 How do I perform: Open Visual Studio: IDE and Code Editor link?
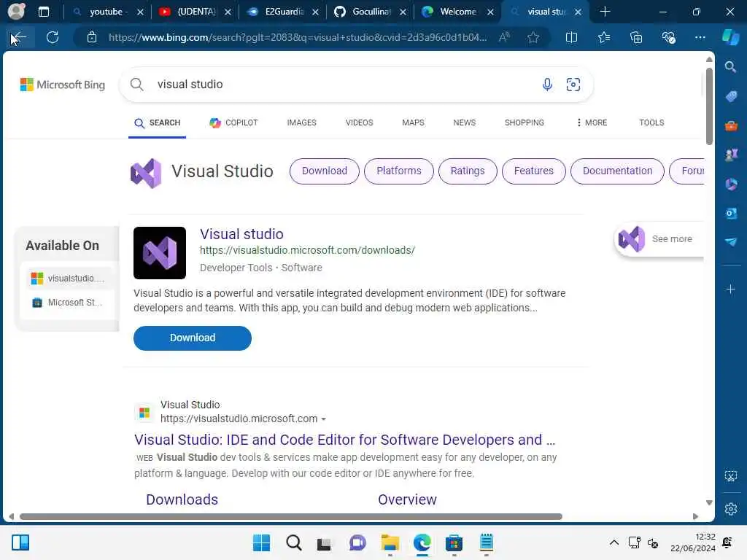[344, 440]
